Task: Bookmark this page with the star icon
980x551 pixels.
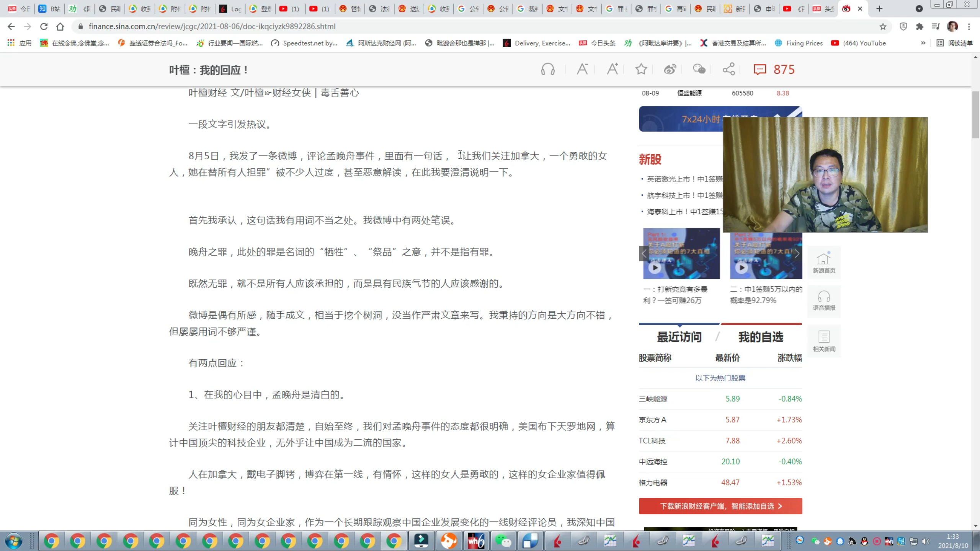Action: coord(883,26)
